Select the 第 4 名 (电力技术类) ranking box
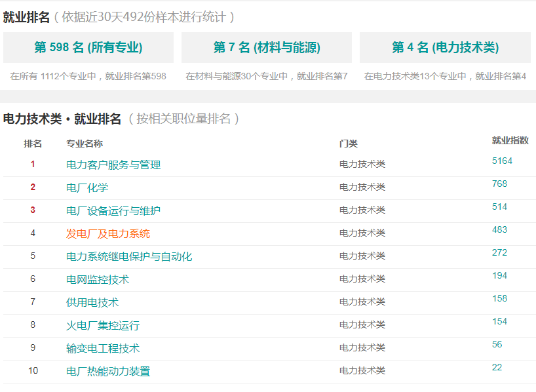 click(x=445, y=47)
